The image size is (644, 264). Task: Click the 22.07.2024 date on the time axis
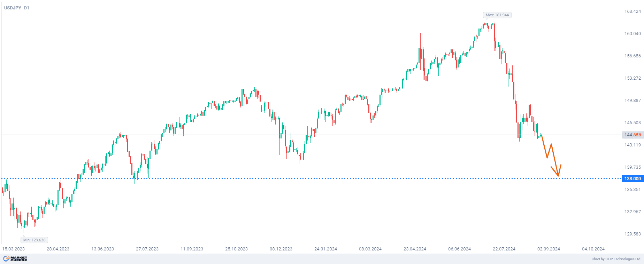pos(504,249)
